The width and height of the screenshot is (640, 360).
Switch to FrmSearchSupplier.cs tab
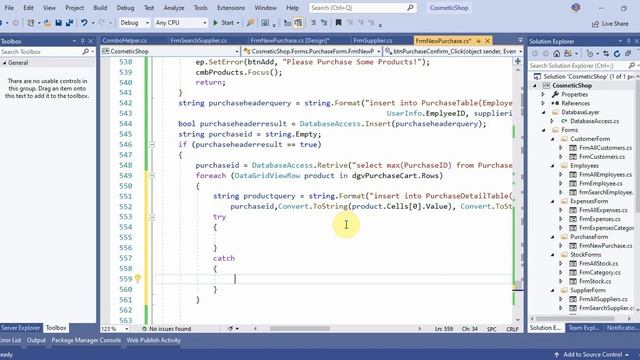click(x=199, y=41)
